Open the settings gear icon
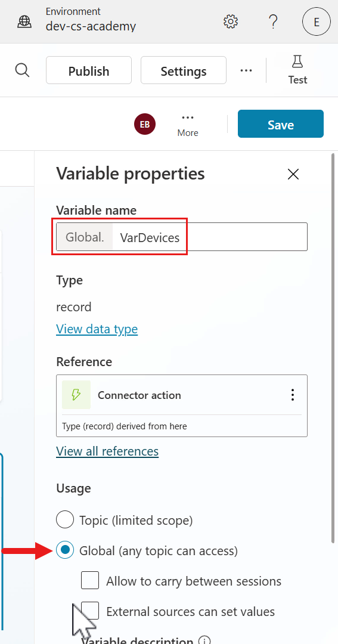Image resolution: width=338 pixels, height=644 pixels. 231,21
